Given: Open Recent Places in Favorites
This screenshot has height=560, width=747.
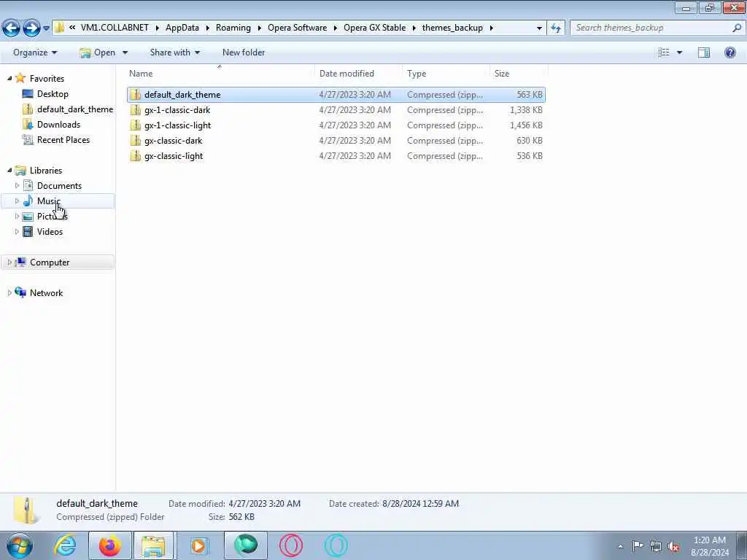Looking at the screenshot, I should pos(63,139).
